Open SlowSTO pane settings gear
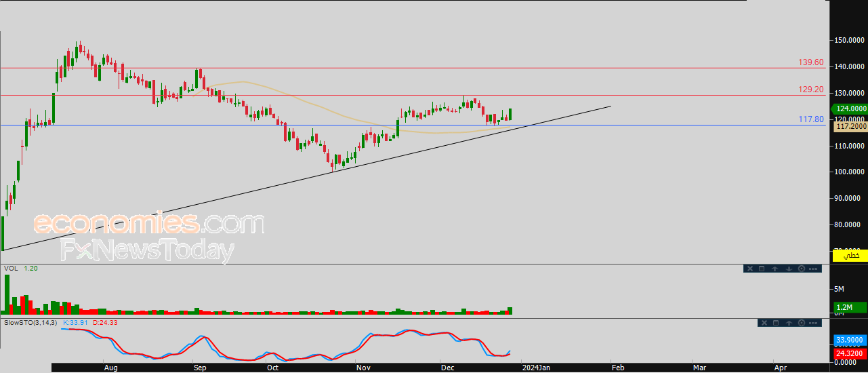This screenshot has width=868, height=373. click(802, 323)
